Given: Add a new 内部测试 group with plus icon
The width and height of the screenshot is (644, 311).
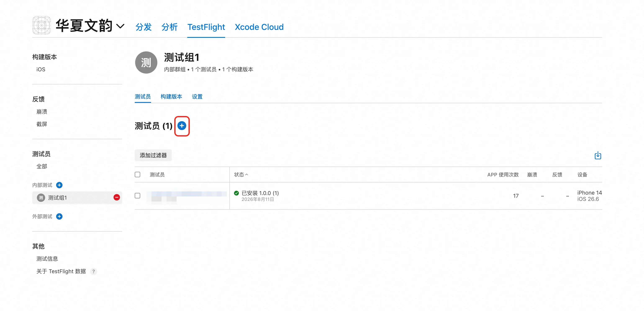Looking at the screenshot, I should point(59,185).
